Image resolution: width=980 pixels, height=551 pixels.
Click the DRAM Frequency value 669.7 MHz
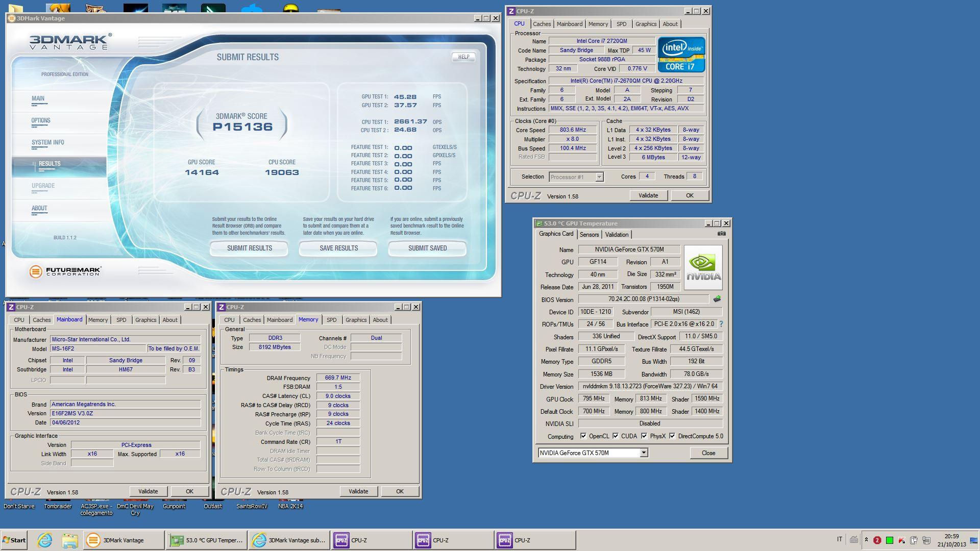[338, 378]
